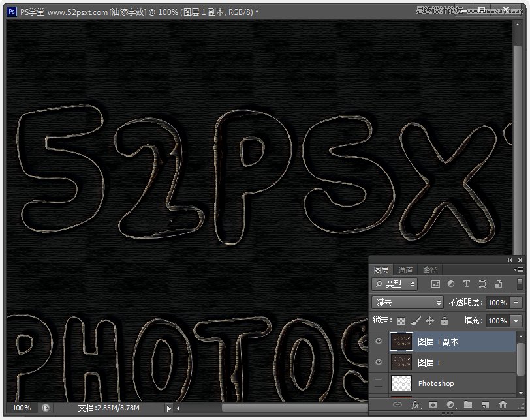Click the 不透明度 opacity label
530x420 pixels.
coord(465,302)
